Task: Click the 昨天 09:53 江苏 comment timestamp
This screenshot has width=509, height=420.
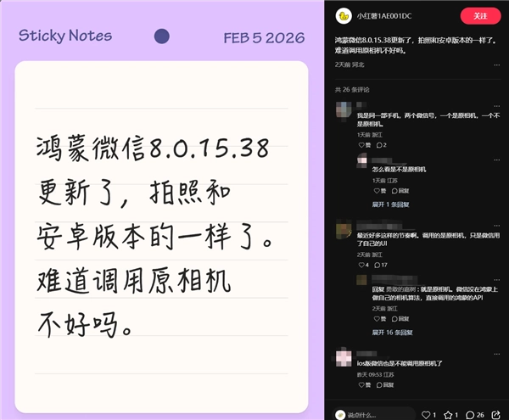Action: [375, 374]
